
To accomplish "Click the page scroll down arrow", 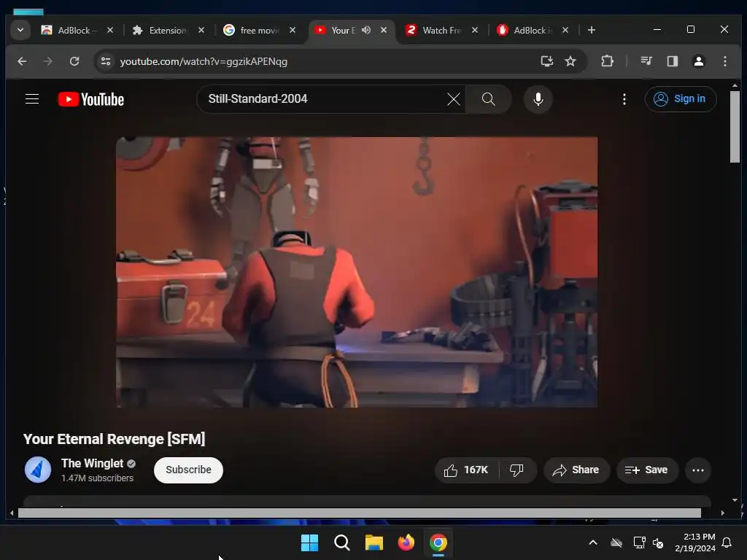I will tap(735, 500).
